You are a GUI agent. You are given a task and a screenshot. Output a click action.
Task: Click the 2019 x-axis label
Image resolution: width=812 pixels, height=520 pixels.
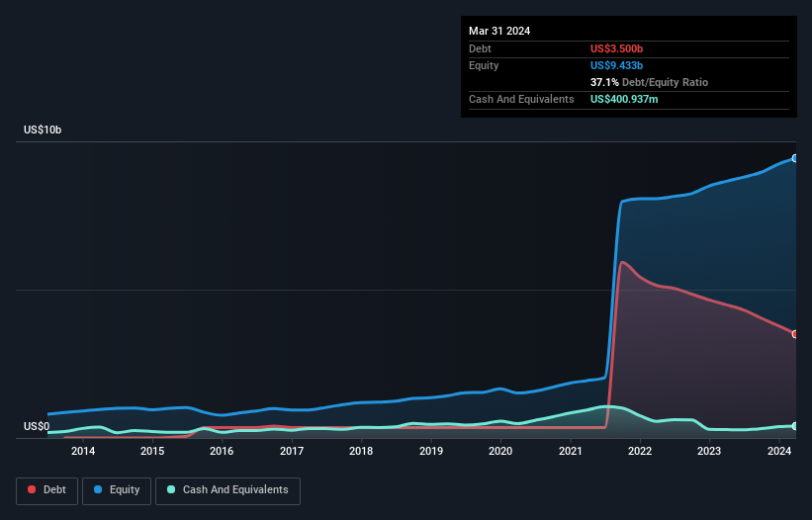point(431,451)
